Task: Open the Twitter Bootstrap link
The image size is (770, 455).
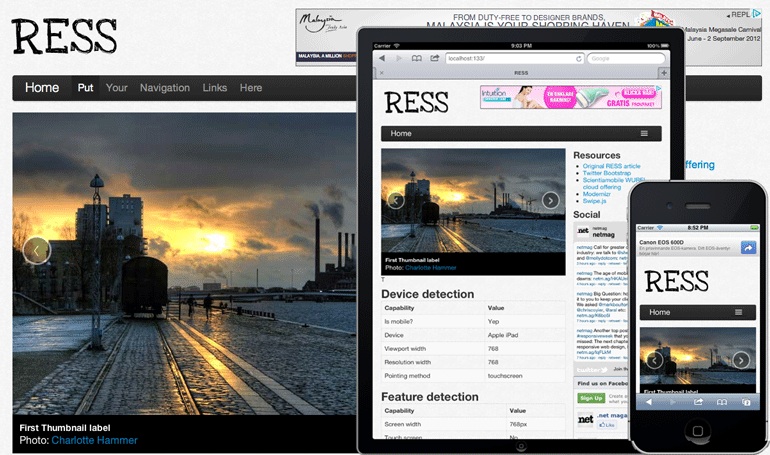Action: point(606,173)
